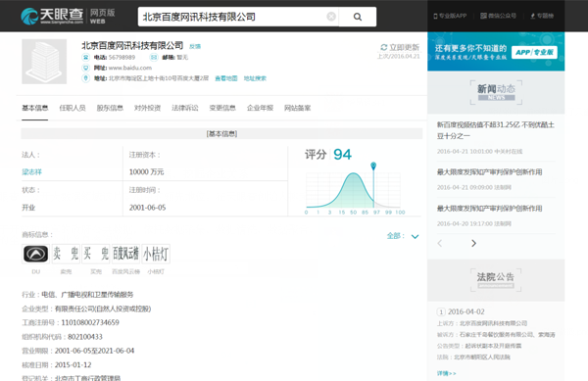Click court notice date 2016-04-02
Viewport: 588px width, 381px height.
pyautogui.click(x=466, y=311)
